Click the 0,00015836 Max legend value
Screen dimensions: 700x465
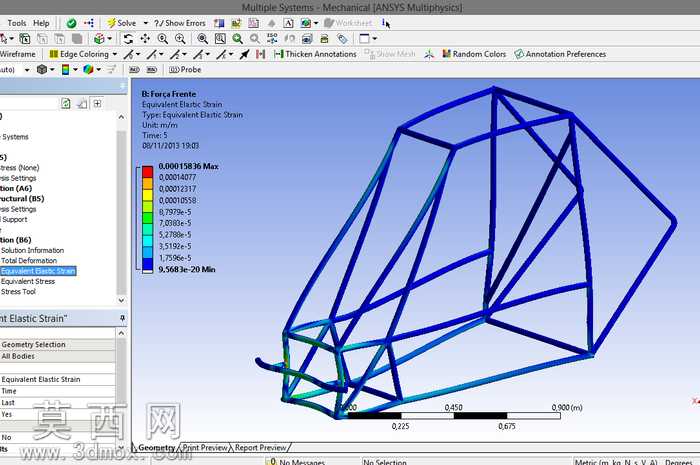[x=188, y=166]
